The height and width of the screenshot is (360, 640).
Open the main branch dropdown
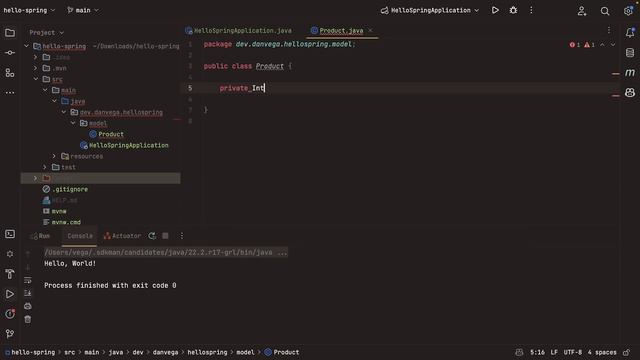pyautogui.click(x=83, y=10)
